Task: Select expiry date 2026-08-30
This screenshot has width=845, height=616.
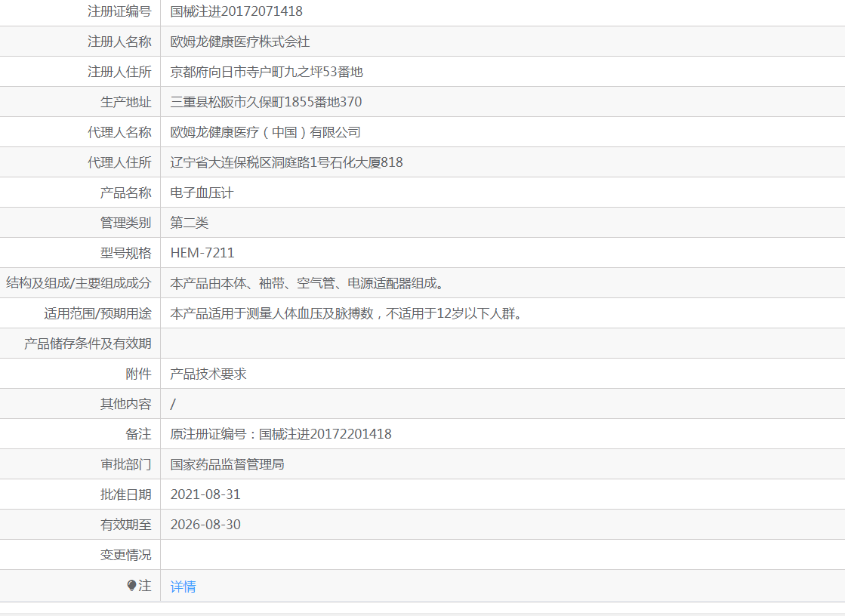Action: (205, 525)
